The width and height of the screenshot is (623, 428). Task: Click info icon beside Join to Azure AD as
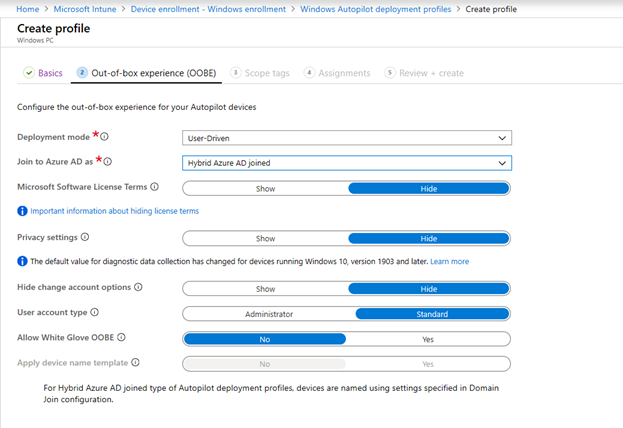(108, 161)
